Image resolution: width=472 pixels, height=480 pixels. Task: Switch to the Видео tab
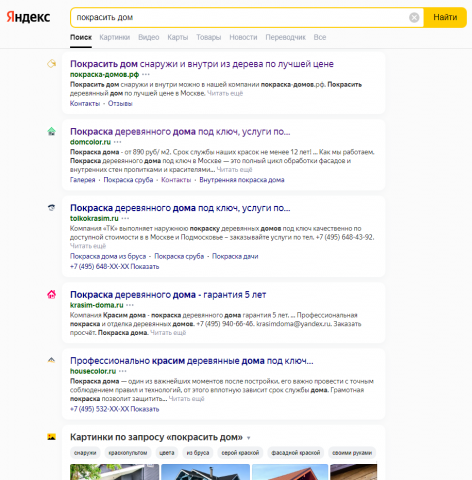tap(149, 37)
